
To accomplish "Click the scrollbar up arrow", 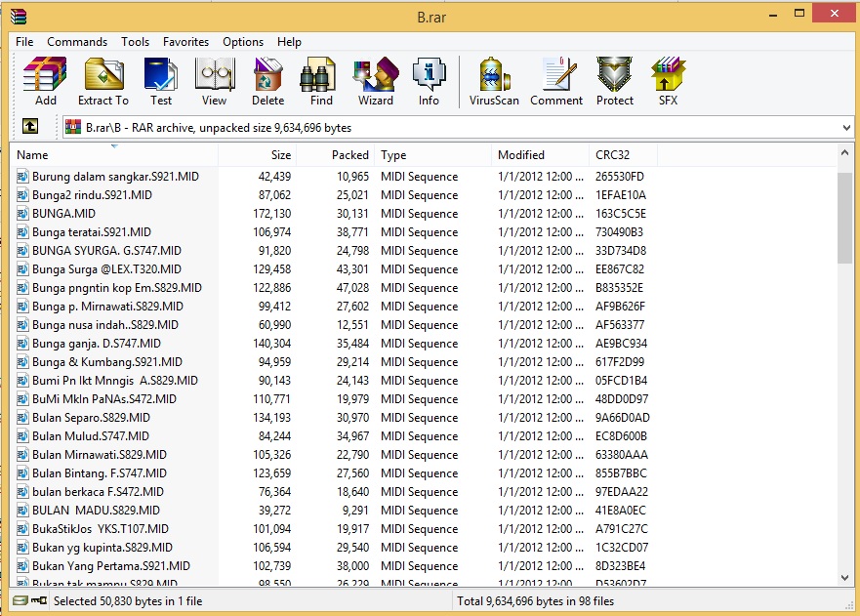I will point(844,153).
